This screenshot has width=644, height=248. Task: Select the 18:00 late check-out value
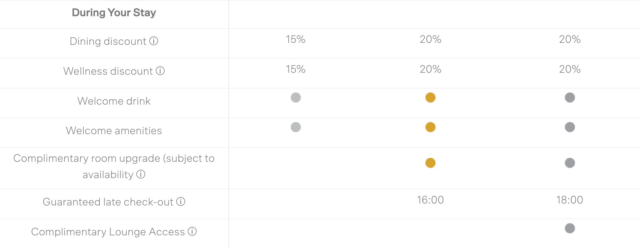pyautogui.click(x=570, y=200)
